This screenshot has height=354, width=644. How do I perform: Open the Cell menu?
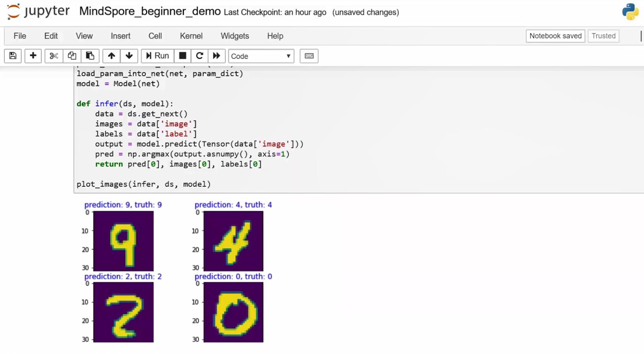[x=155, y=36]
